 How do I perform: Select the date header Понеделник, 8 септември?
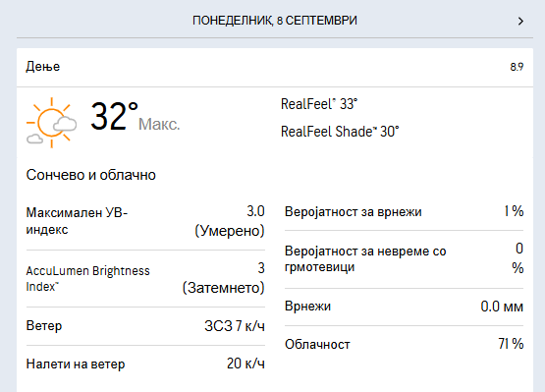[x=275, y=21]
